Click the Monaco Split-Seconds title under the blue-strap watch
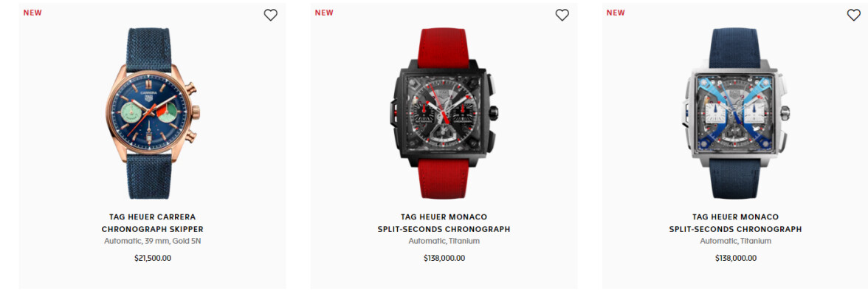This screenshot has width=868, height=300. coord(735,223)
